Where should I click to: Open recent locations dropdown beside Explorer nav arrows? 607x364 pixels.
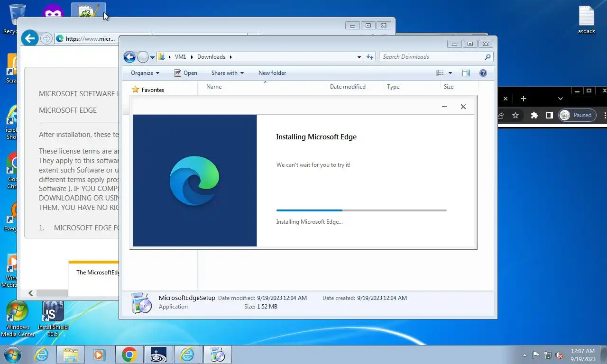pyautogui.click(x=152, y=57)
